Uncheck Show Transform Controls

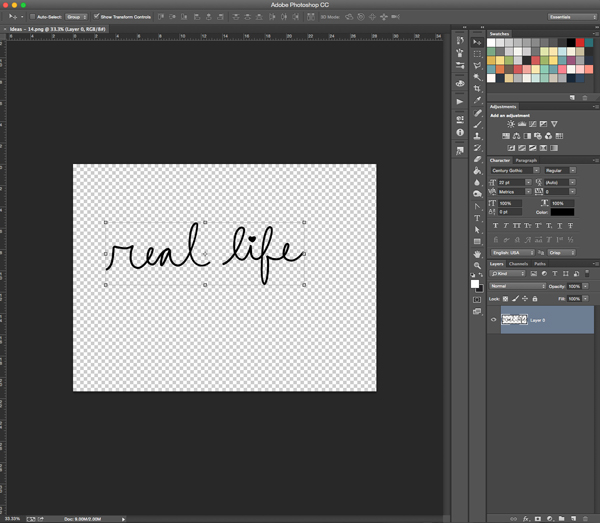(96, 17)
